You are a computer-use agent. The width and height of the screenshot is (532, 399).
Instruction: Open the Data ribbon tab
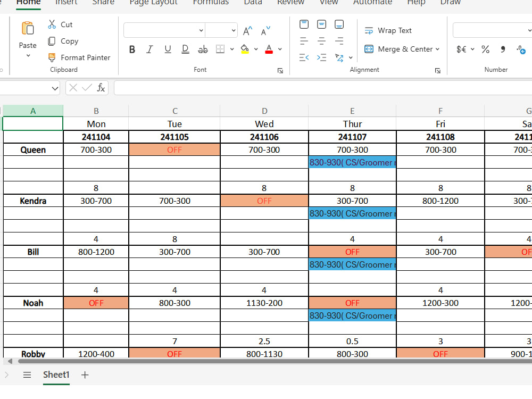click(253, 2)
